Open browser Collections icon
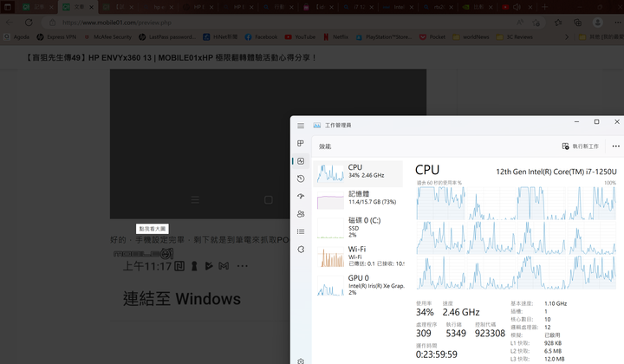 [577, 23]
